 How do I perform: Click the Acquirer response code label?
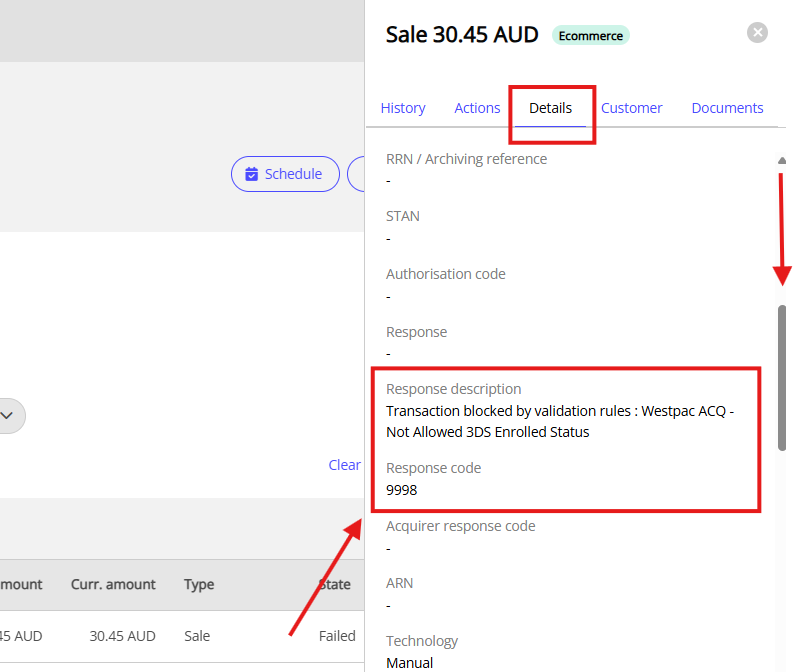coord(460,526)
